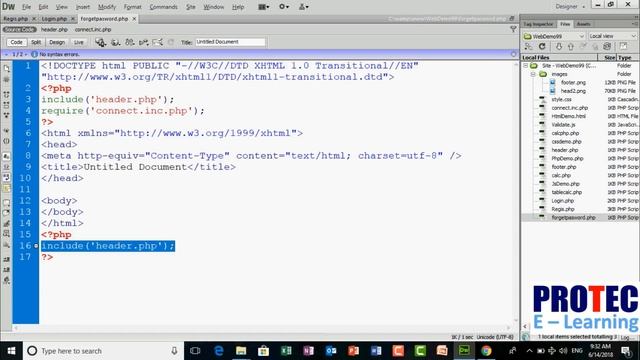Screen dimensions: 640x360
Task: Click the Filter related files funnel icon
Action: click(513, 29)
